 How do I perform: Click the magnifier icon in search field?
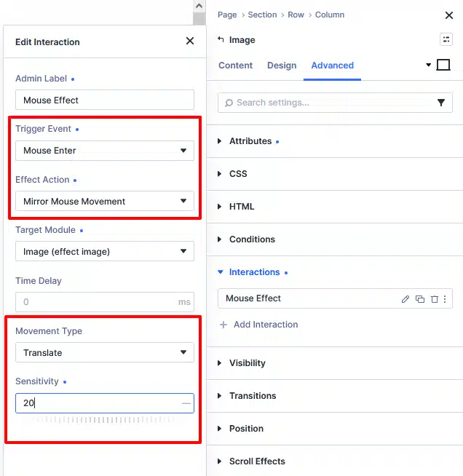coord(229,103)
